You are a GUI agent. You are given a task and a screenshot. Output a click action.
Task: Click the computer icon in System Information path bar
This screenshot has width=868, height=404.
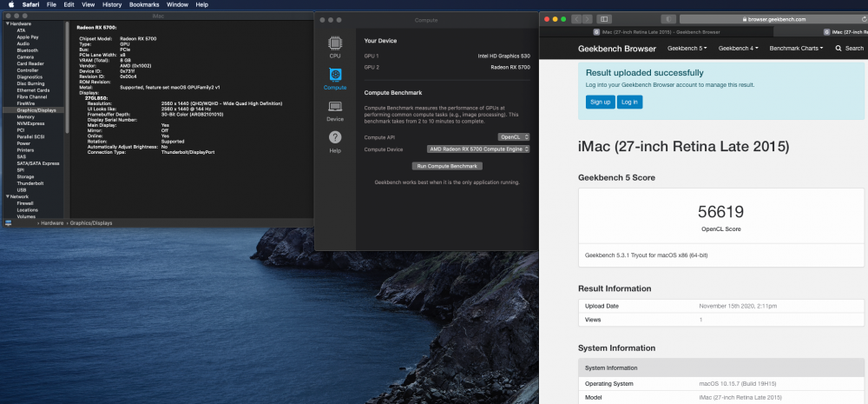9,222
